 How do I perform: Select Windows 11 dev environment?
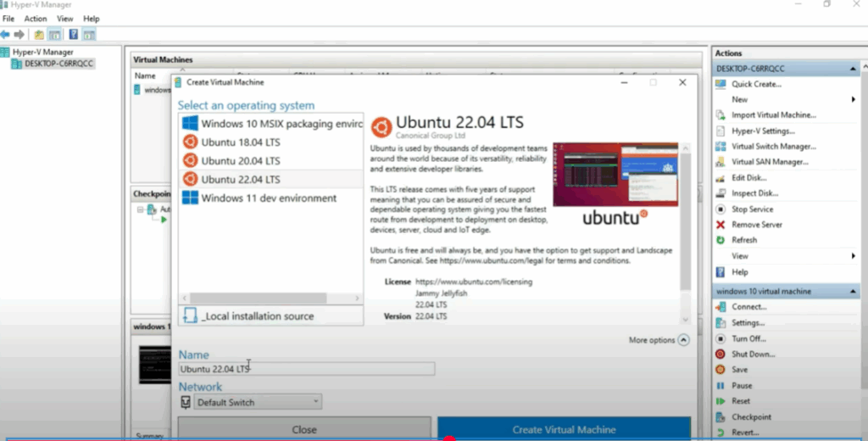pyautogui.click(x=271, y=198)
